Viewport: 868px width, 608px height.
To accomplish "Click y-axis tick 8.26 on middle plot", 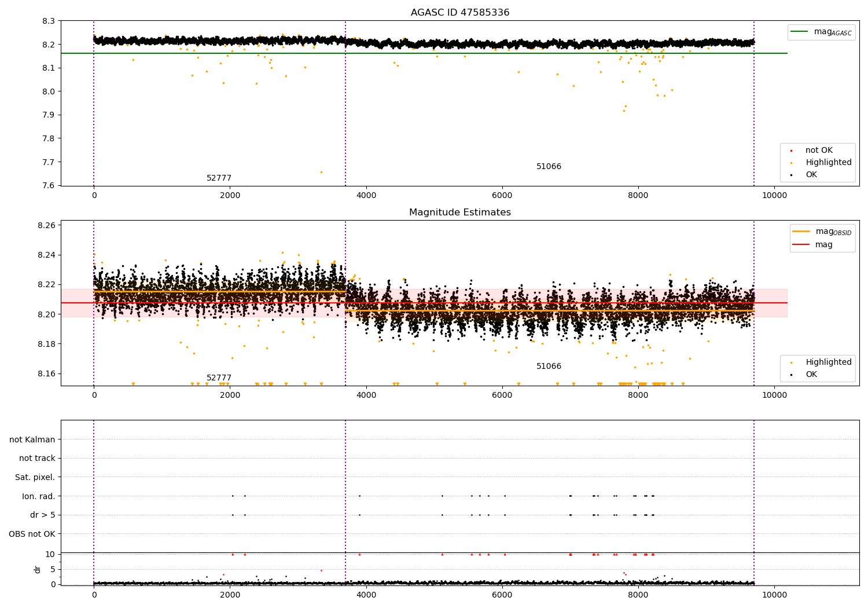I will coord(46,225).
